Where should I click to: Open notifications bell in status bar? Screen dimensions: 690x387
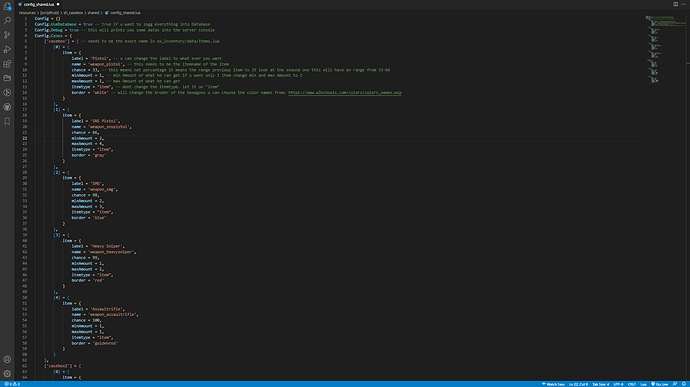pos(684,384)
